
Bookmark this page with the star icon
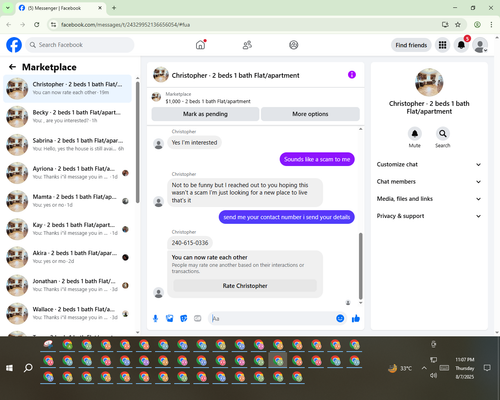458,24
